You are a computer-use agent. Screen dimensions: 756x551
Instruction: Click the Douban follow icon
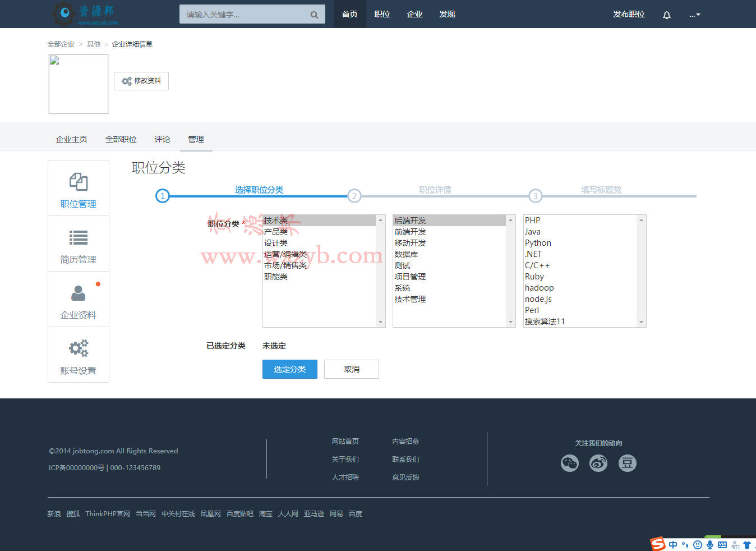click(628, 463)
